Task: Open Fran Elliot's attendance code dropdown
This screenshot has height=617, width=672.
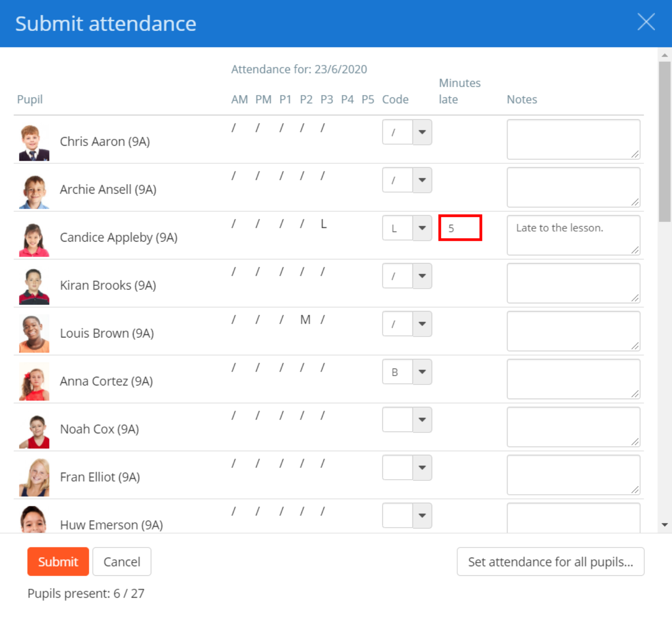Action: point(421,468)
